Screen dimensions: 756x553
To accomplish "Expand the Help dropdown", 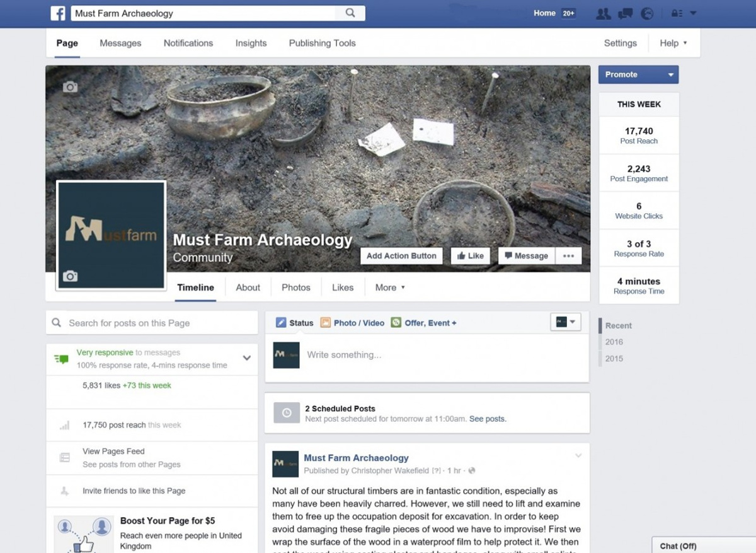I will (673, 43).
